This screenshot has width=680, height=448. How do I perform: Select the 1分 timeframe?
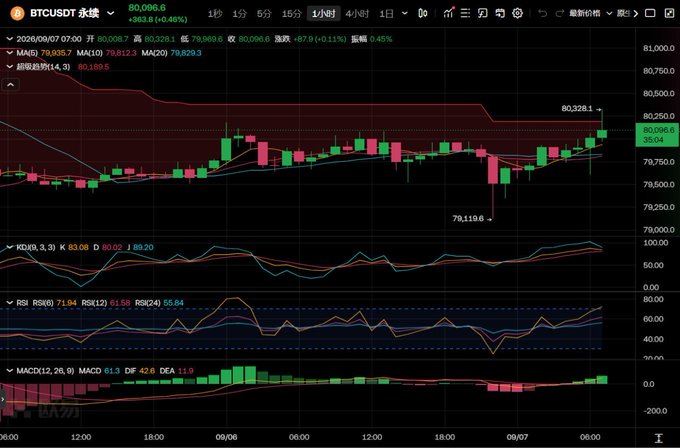tap(239, 14)
